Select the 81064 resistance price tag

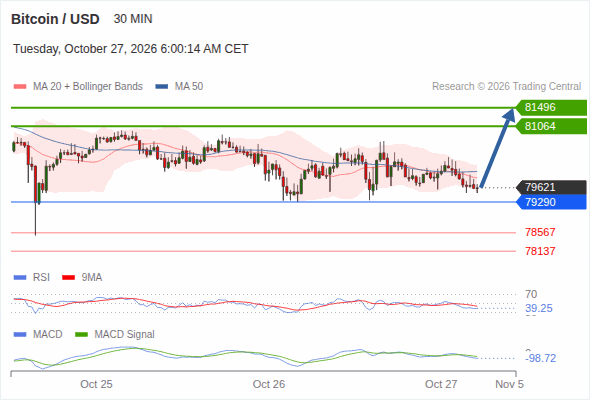pyautogui.click(x=551, y=126)
